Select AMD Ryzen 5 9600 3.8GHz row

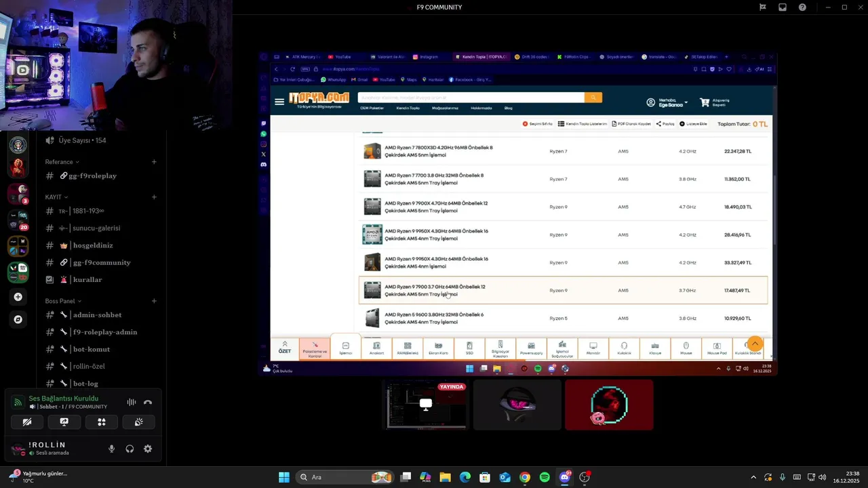(564, 318)
